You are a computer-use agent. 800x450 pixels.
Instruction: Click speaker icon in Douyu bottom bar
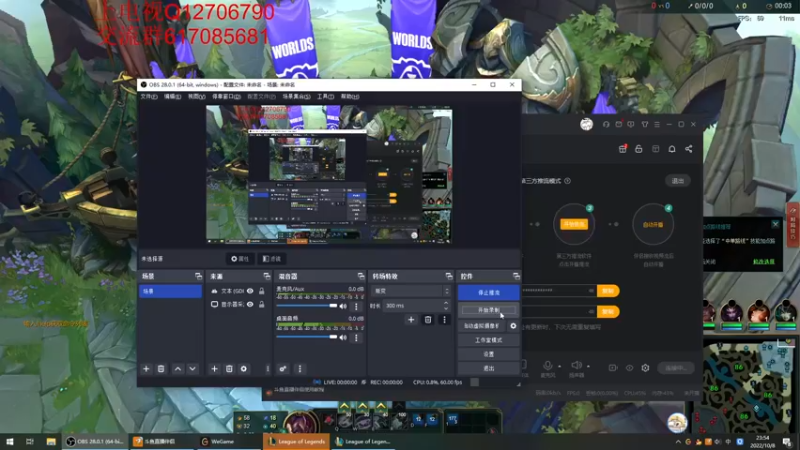click(x=576, y=365)
